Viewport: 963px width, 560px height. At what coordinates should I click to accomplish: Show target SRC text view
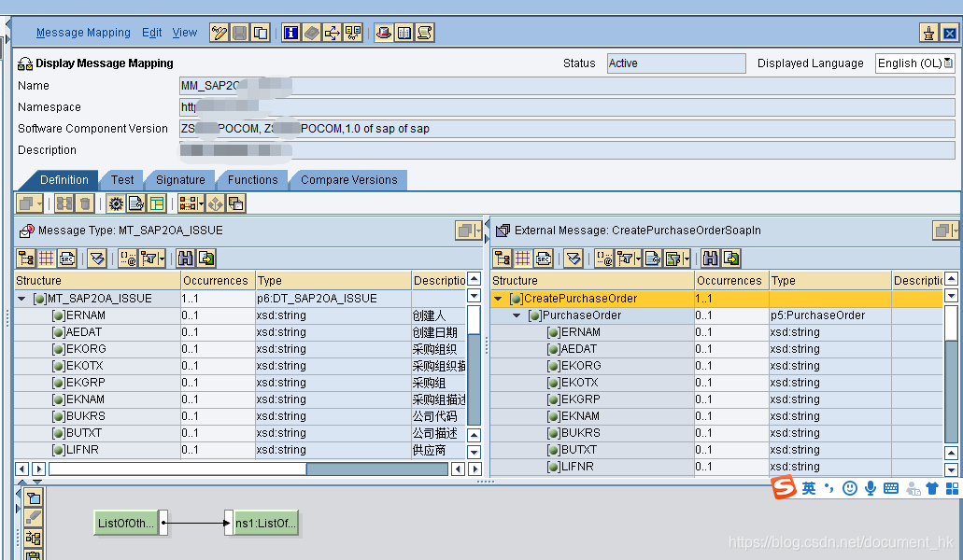[x=544, y=259]
